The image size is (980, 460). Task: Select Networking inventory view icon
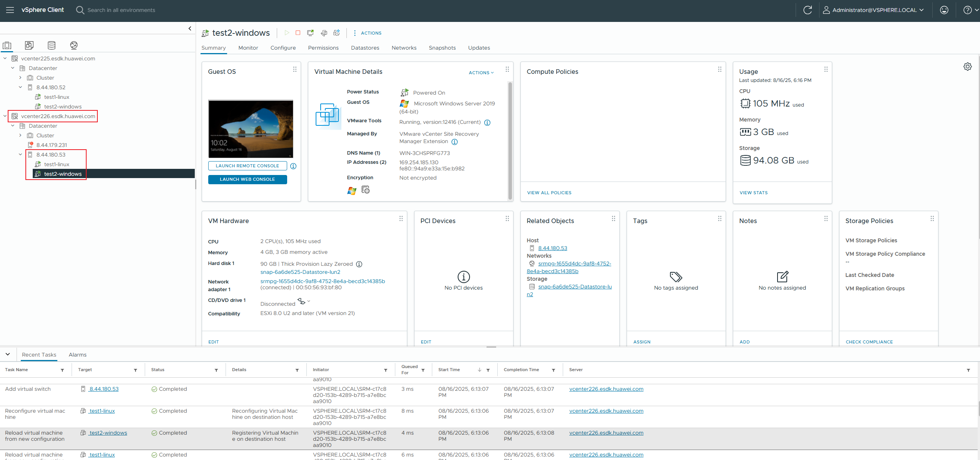tap(74, 45)
